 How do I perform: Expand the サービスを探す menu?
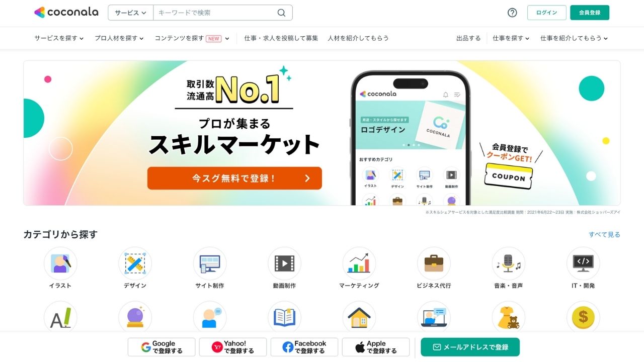[x=59, y=38]
